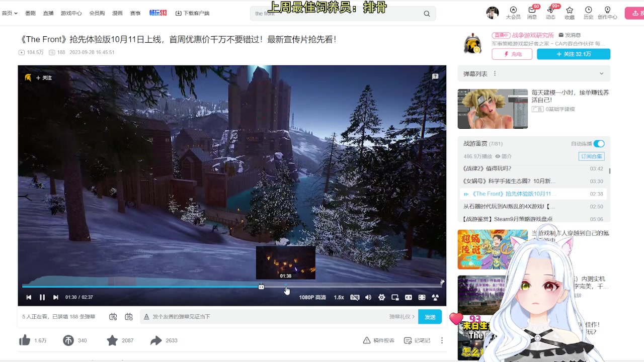This screenshot has height=362, width=644.
Task: Click 发消息 to message the uploader
Action: pos(570,35)
